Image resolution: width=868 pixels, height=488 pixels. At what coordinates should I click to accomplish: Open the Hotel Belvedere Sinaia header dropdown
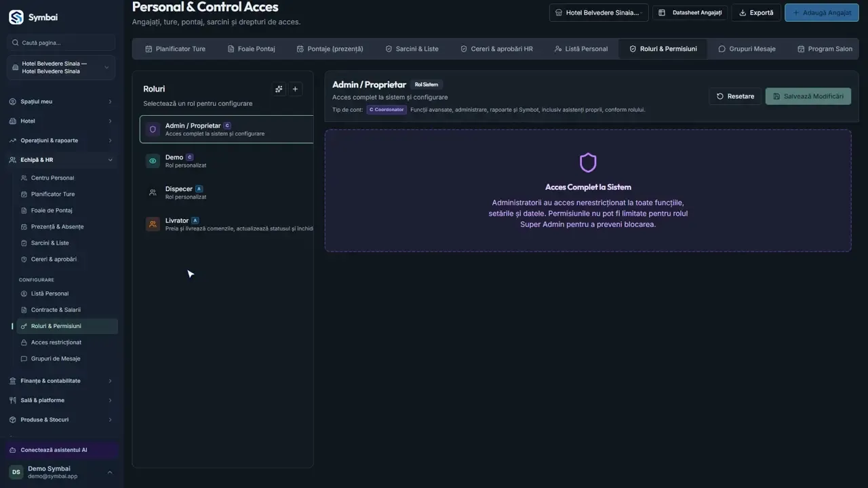(x=599, y=13)
